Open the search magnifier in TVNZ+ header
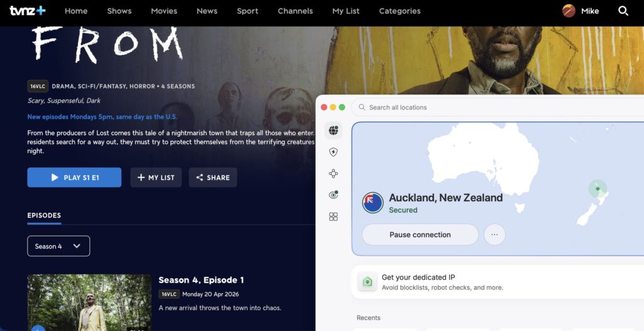644x331 pixels. tap(623, 11)
